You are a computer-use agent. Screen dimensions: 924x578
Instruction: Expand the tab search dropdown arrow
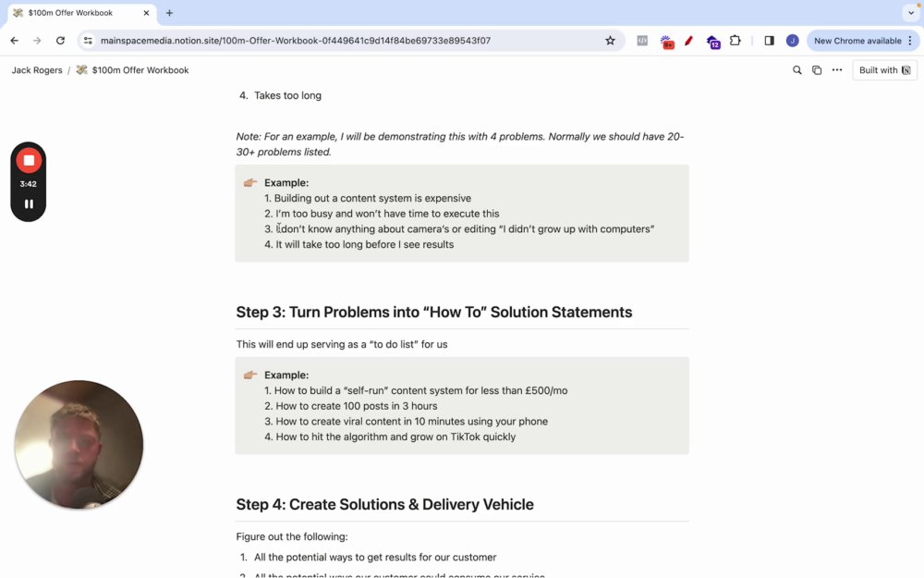(910, 12)
